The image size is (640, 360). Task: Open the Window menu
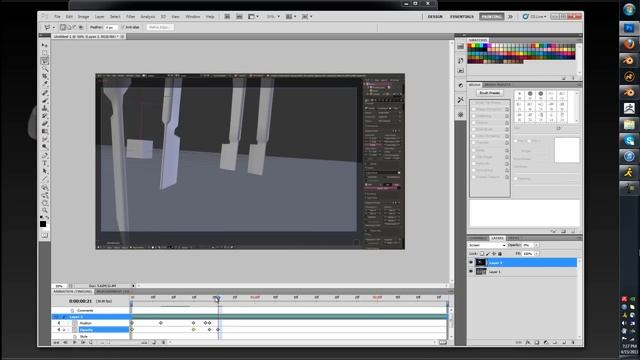[x=193, y=17]
